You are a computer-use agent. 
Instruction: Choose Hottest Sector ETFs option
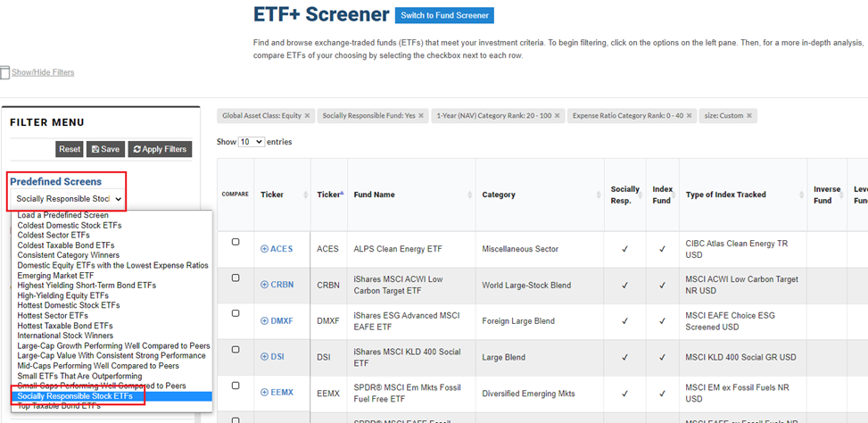click(112, 316)
